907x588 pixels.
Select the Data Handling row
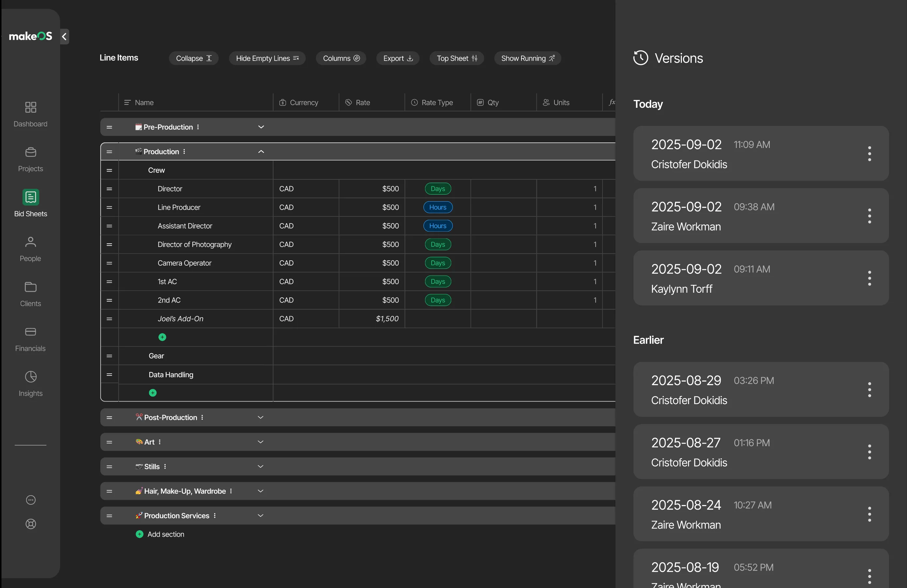[x=357, y=375]
